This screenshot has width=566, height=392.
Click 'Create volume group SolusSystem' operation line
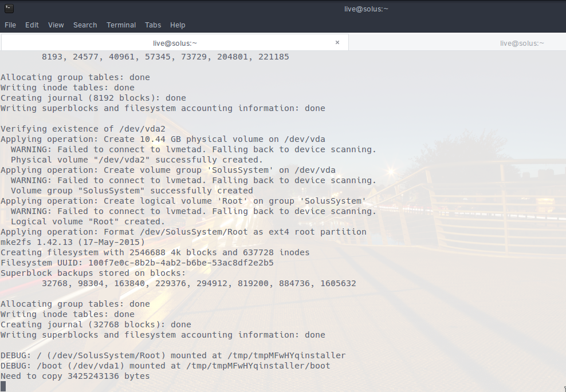pos(168,170)
